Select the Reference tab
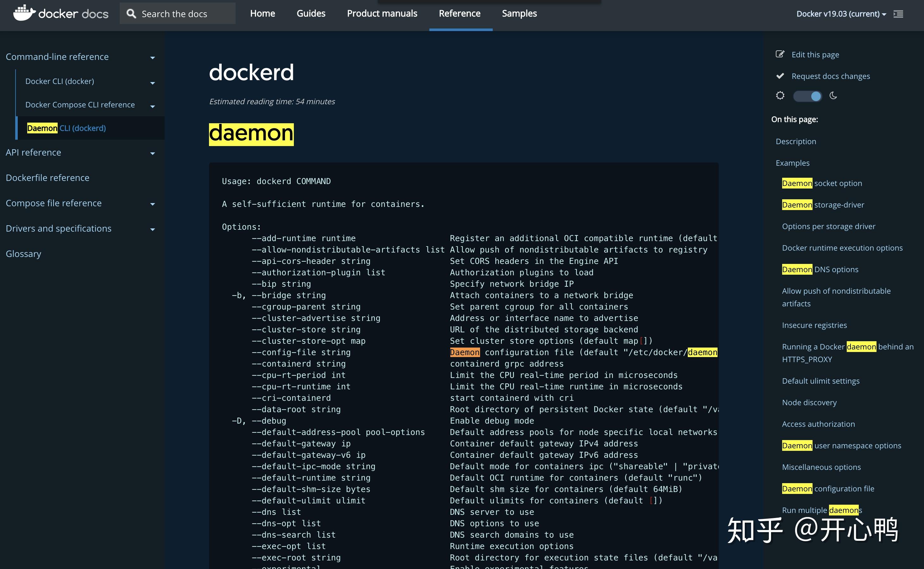This screenshot has width=924, height=569. 459,14
